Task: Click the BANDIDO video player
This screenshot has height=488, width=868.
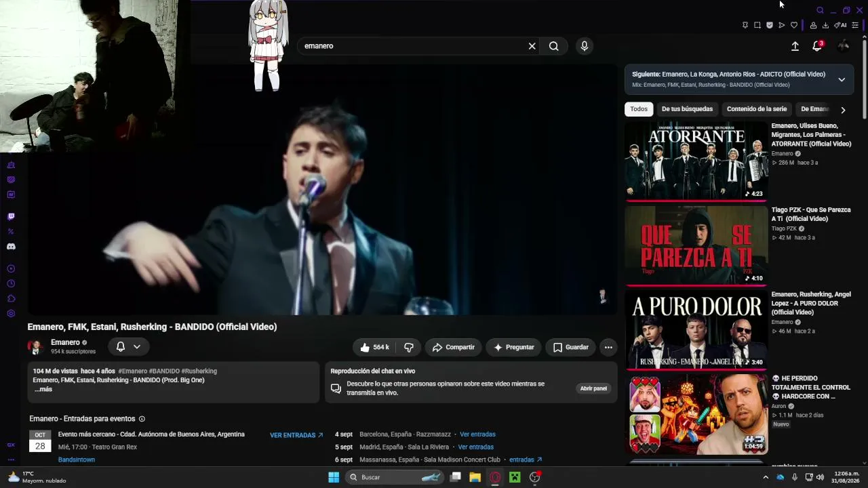Action: click(322, 190)
